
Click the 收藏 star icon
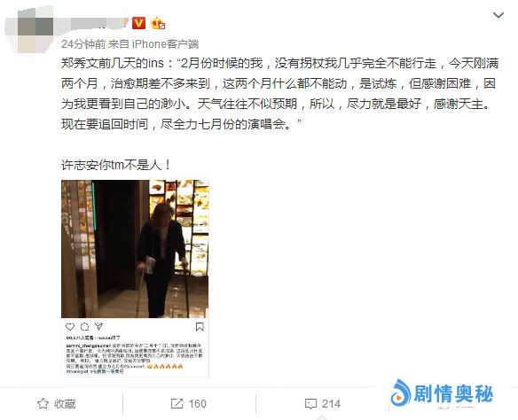tap(43, 403)
